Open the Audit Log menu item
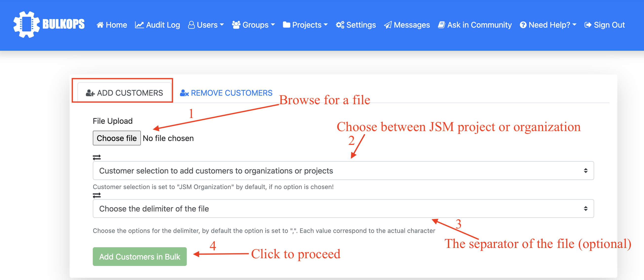 point(157,25)
